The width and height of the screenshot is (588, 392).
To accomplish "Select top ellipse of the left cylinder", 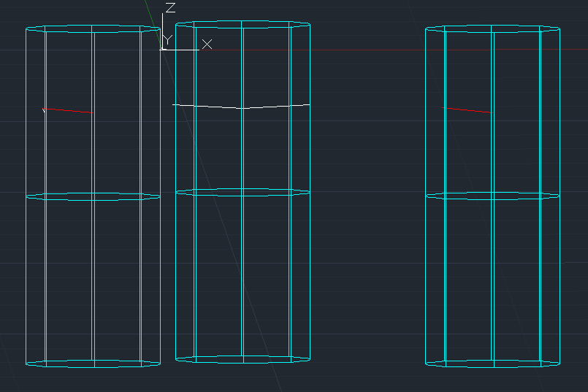I will coord(93,29).
